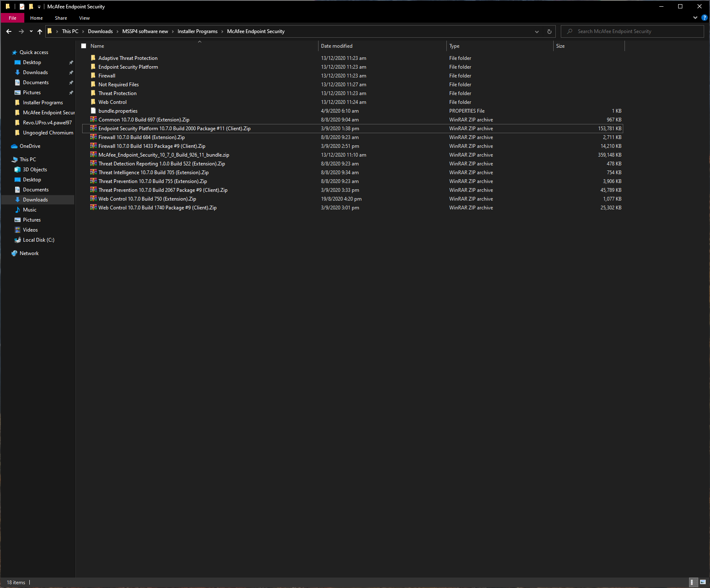Open the File menu
Image resolution: width=710 pixels, height=588 pixels.
[x=13, y=18]
